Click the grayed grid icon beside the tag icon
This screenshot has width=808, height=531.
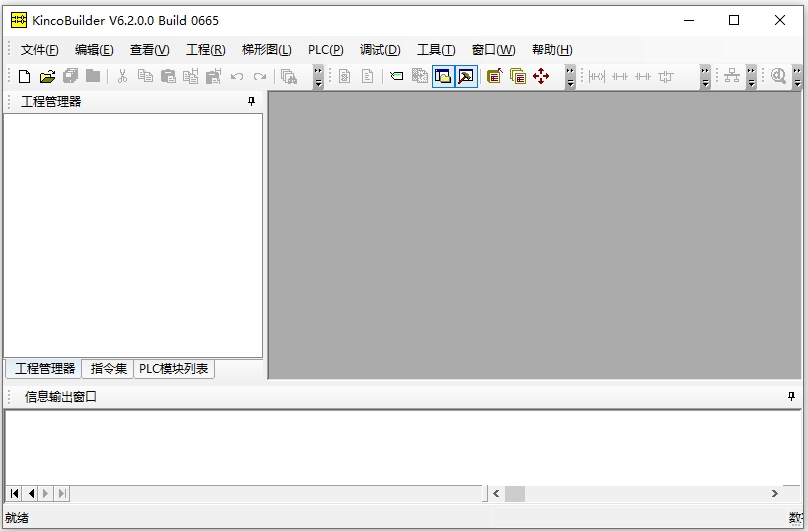point(420,76)
